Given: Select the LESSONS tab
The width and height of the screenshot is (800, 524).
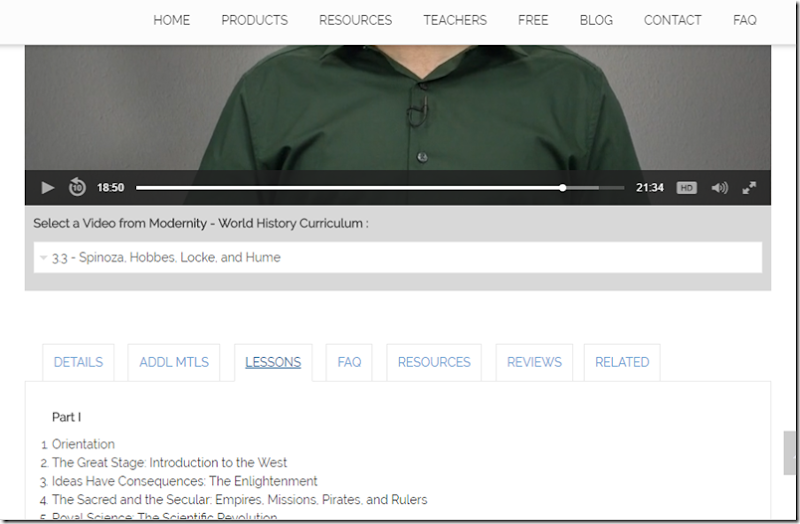Looking at the screenshot, I should (x=273, y=362).
